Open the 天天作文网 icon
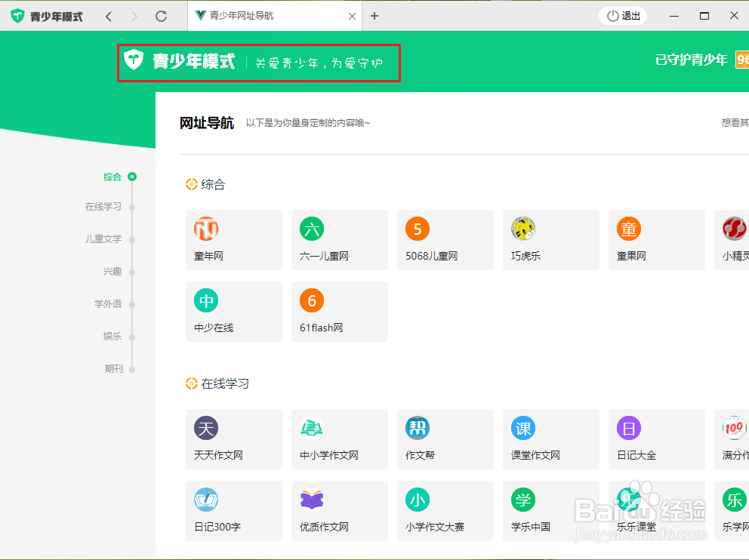Viewport: 749px width, 560px height. (x=233, y=439)
